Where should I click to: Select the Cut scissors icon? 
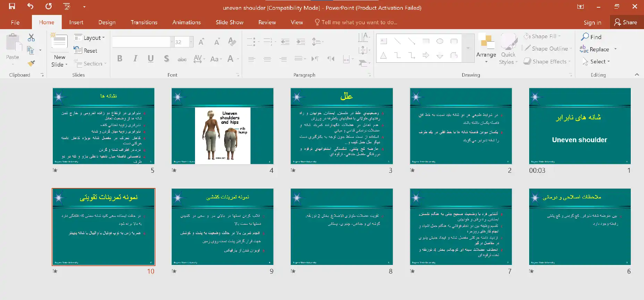pyautogui.click(x=31, y=37)
